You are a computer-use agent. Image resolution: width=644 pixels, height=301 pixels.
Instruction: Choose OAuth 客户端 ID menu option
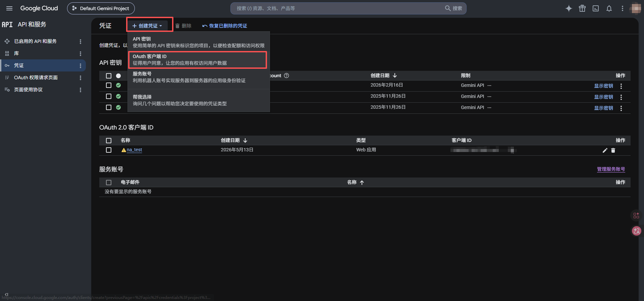pyautogui.click(x=199, y=60)
